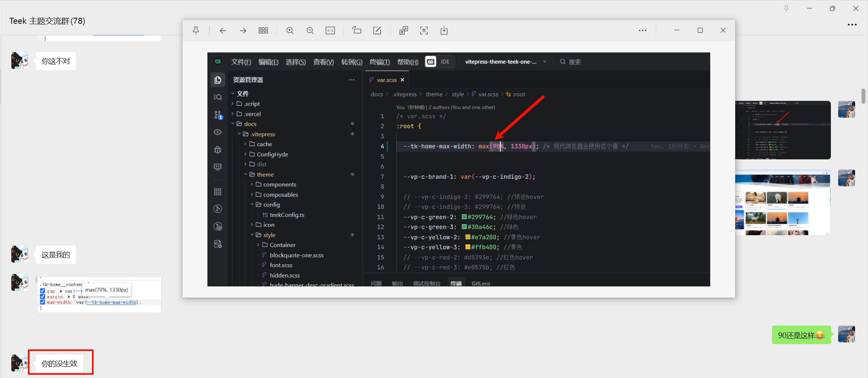The height and width of the screenshot is (378, 868).
Task: Translate image text in viewer toolbar
Action: (404, 31)
